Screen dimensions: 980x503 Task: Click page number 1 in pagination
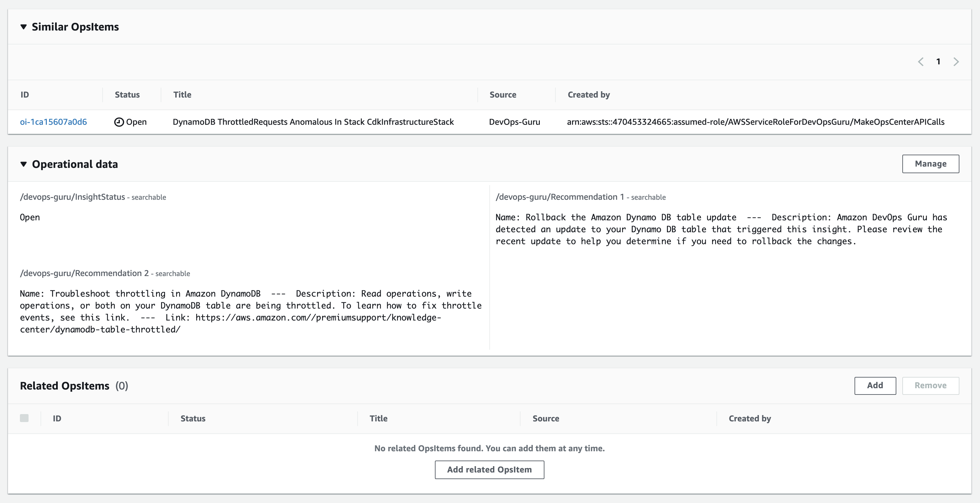click(939, 61)
